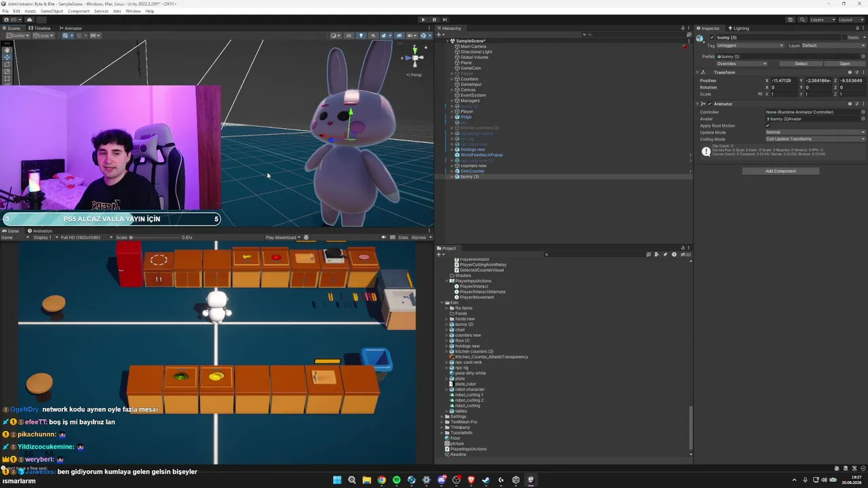Image resolution: width=868 pixels, height=488 pixels.
Task: Toggle the Static checkbox
Action: coord(845,37)
